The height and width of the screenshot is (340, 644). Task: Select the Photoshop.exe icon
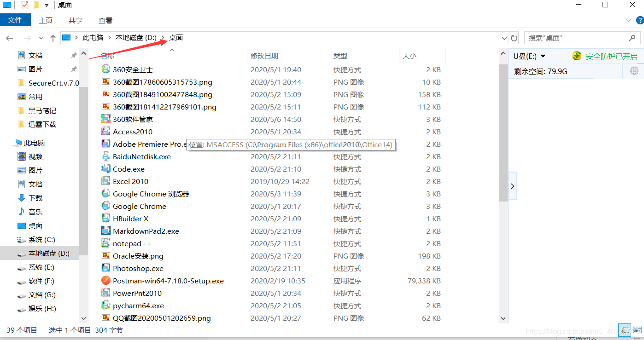(x=106, y=268)
